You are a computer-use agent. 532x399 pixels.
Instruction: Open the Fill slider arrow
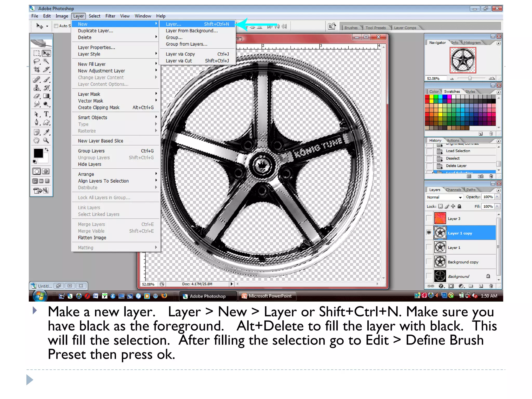497,206
